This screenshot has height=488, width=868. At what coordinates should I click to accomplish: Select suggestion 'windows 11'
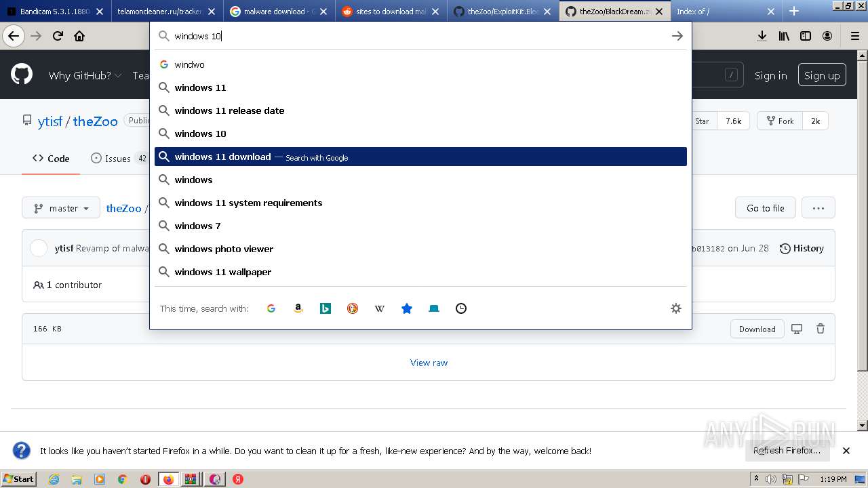420,87
